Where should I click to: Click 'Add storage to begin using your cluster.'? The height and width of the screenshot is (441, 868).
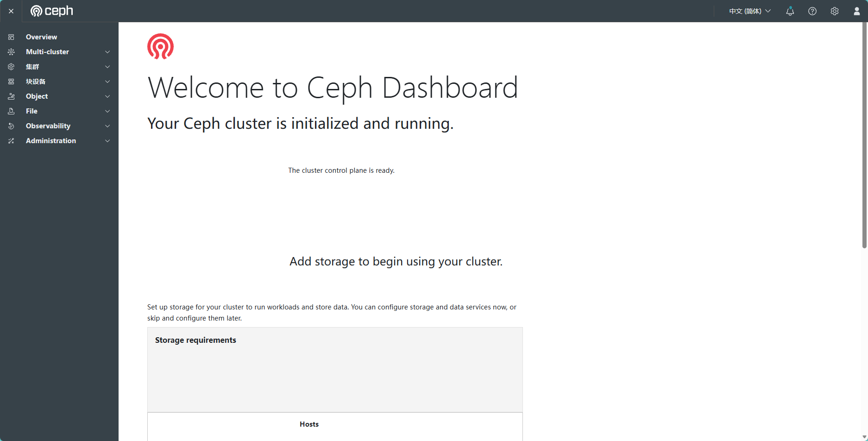(396, 262)
